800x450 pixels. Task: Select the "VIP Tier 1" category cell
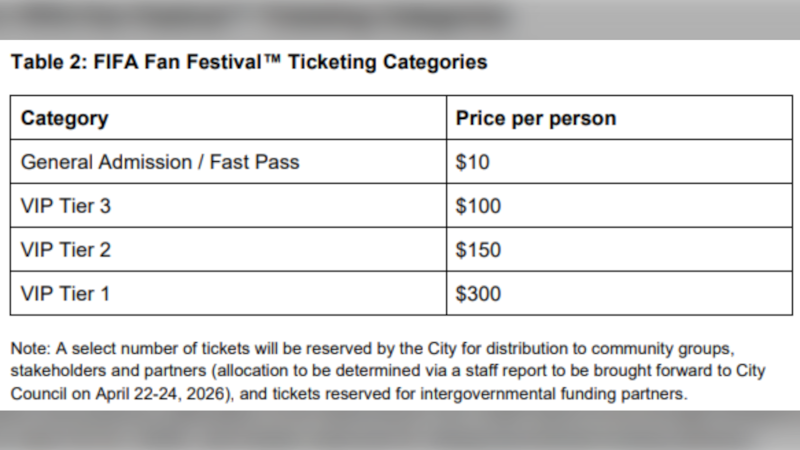pyautogui.click(x=65, y=294)
